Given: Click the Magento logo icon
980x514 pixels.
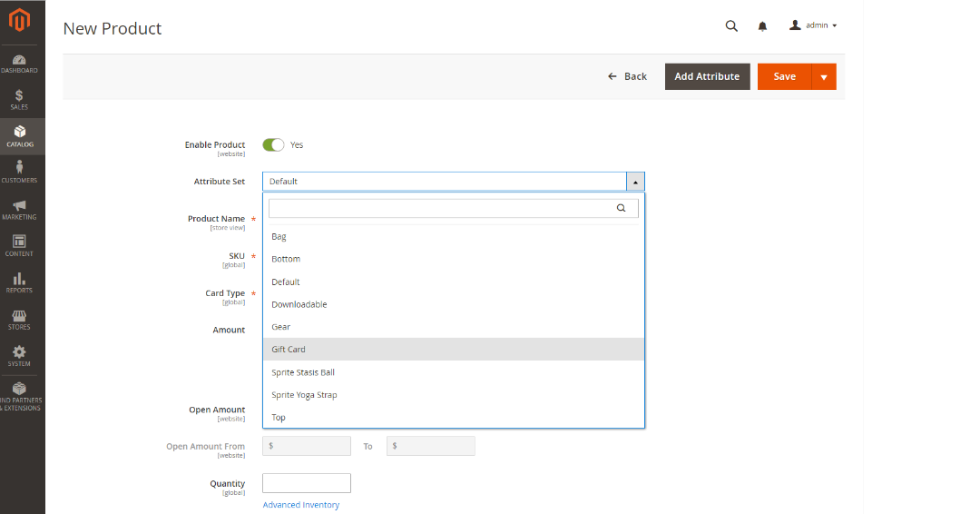Looking at the screenshot, I should pos(19,20).
